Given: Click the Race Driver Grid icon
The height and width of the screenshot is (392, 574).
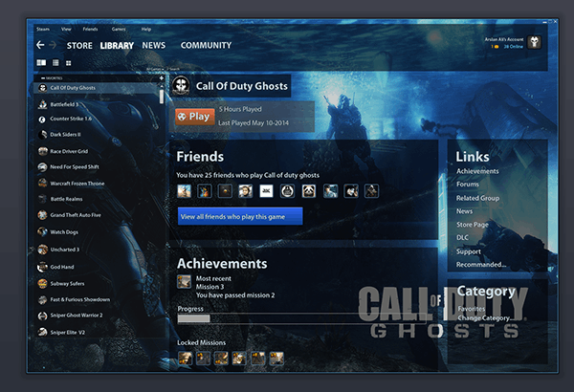Looking at the screenshot, I should click(x=43, y=151).
